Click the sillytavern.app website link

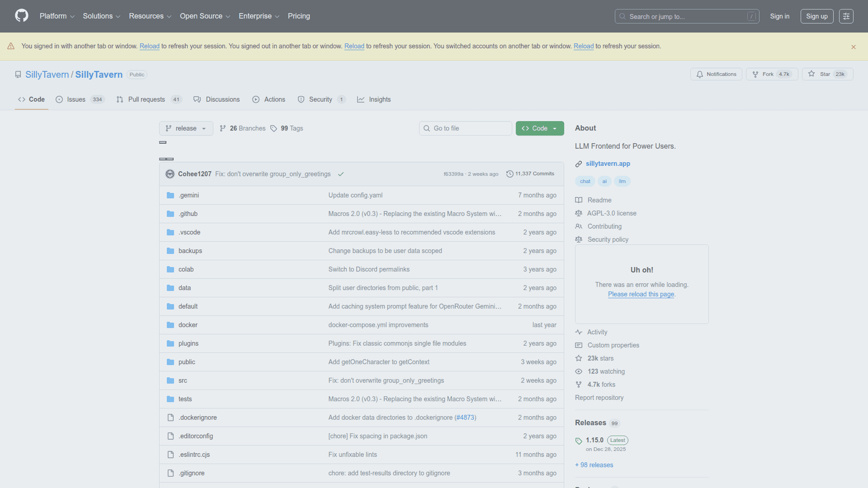tap(608, 164)
